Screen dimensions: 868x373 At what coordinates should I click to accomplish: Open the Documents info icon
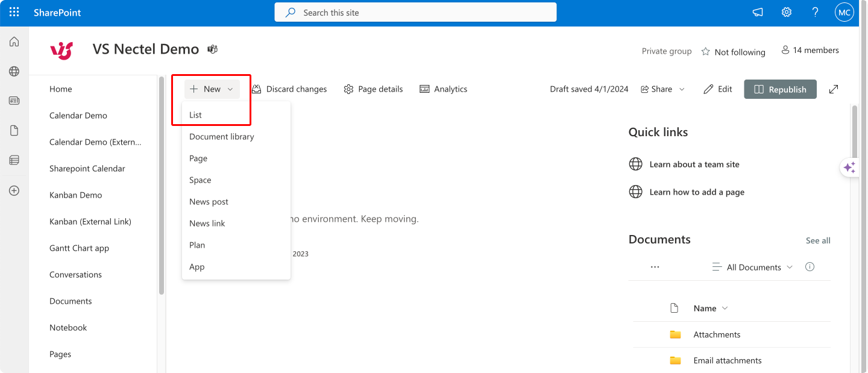pos(810,266)
